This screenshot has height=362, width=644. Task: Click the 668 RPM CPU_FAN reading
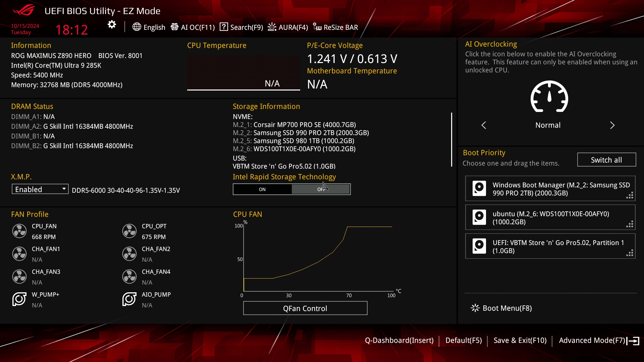tap(44, 237)
